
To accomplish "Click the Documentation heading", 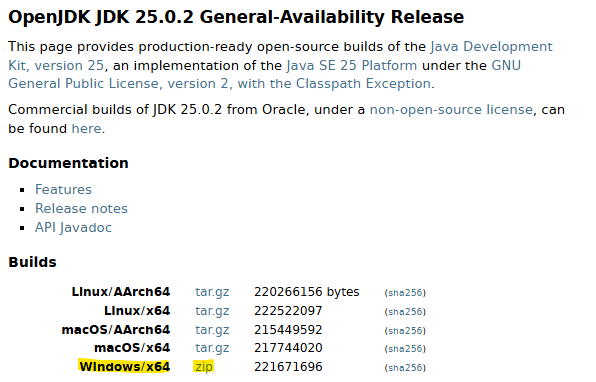I will [x=68, y=163].
